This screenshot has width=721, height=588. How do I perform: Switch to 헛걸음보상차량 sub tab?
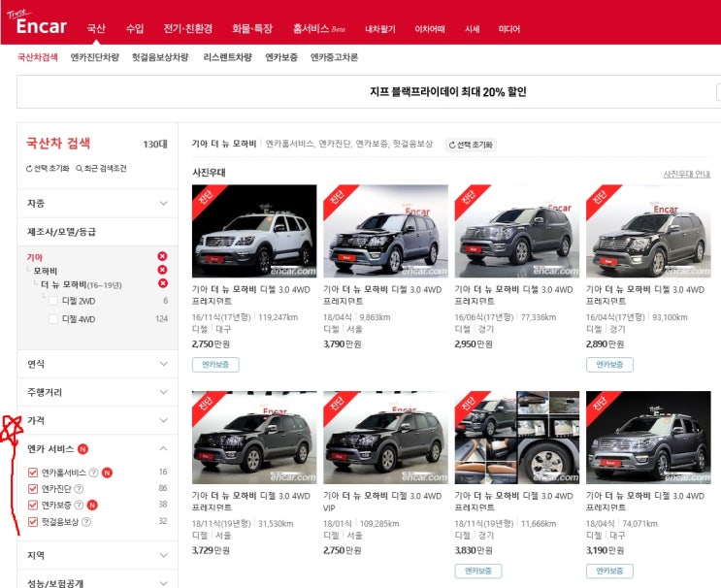point(160,57)
